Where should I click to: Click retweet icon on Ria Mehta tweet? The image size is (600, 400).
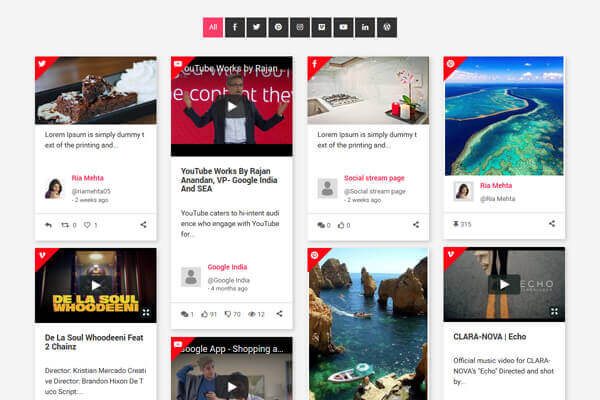tap(65, 225)
